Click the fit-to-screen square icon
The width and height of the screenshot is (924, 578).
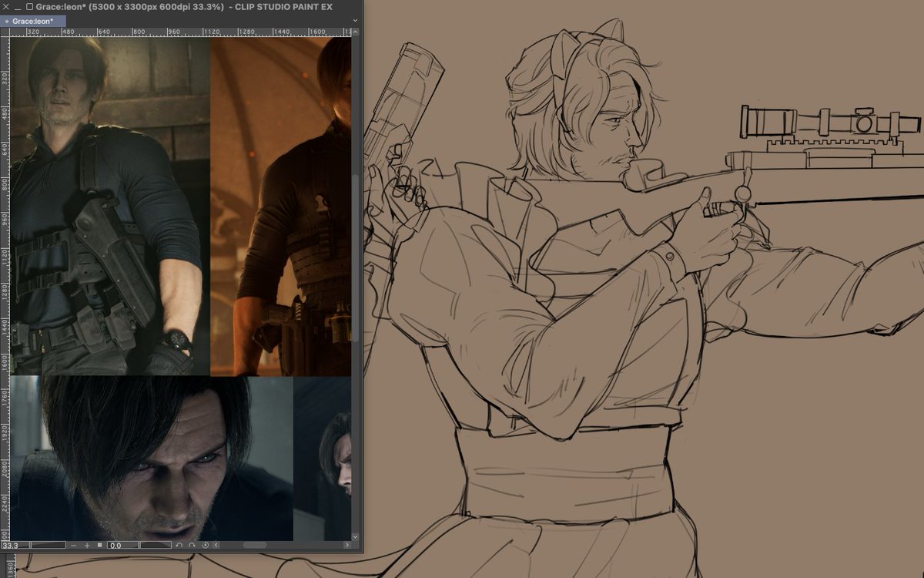(99, 545)
